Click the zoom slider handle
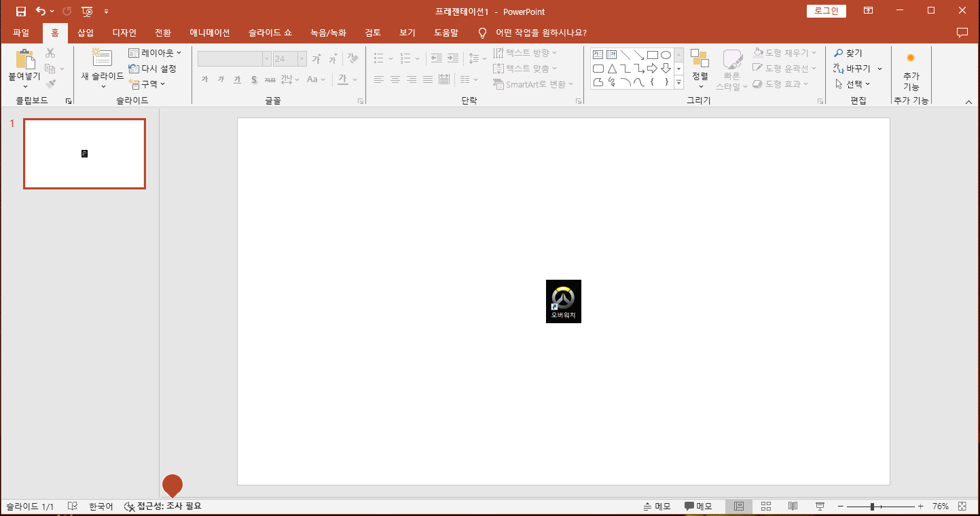Screen dimensions: 980x516 872,506
